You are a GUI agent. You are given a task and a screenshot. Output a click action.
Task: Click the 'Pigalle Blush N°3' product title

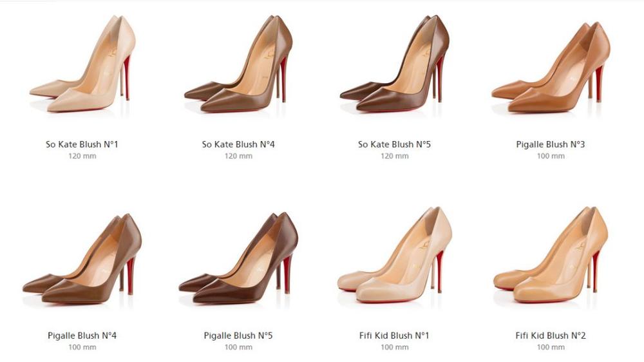[551, 144]
